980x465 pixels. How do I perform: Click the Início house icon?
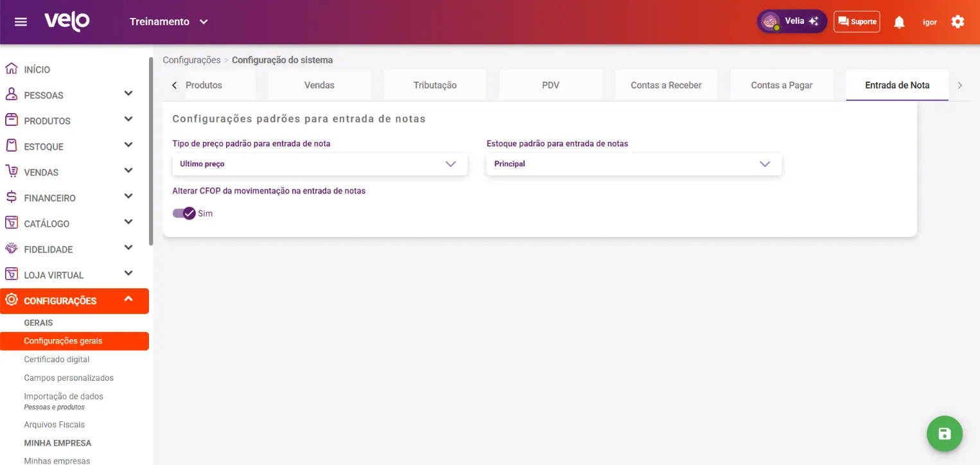tap(11, 69)
